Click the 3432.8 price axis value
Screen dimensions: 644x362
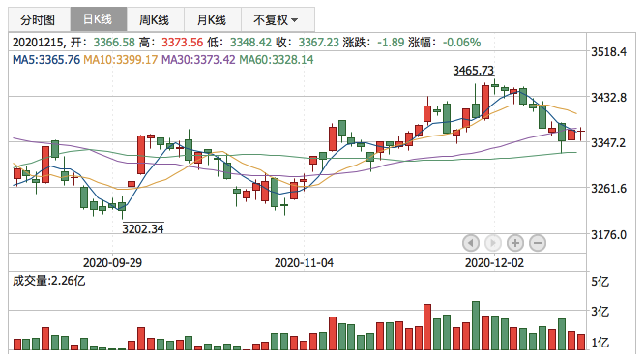click(608, 98)
